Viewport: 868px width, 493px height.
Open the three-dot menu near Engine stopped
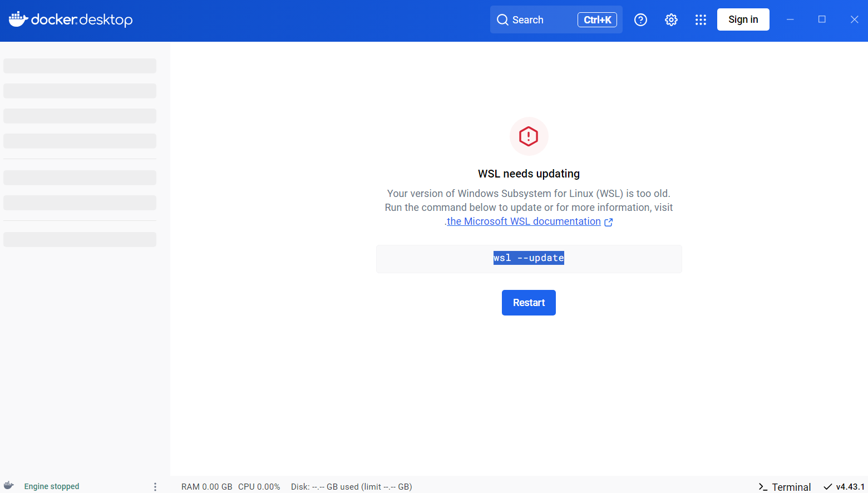click(x=155, y=486)
